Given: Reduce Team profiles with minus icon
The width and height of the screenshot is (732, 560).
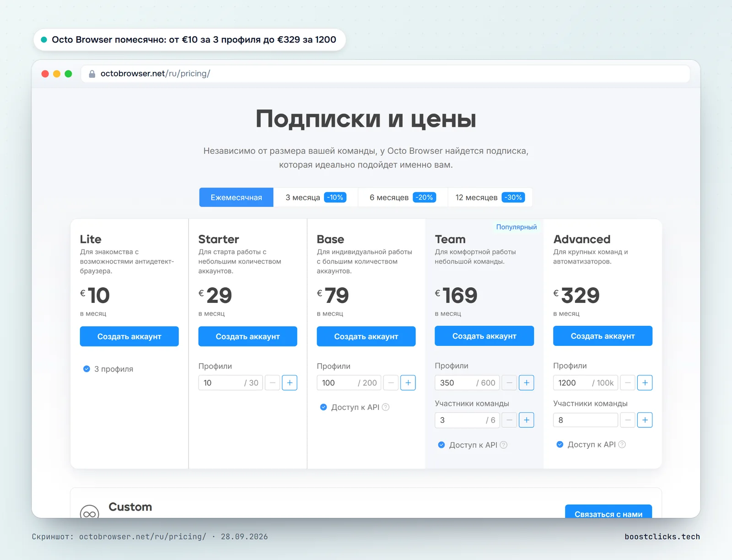Looking at the screenshot, I should tap(509, 382).
